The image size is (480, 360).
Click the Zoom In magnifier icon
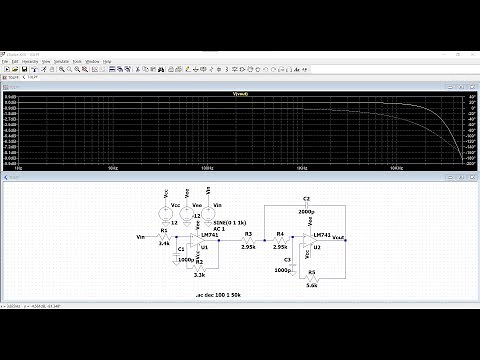click(62, 69)
